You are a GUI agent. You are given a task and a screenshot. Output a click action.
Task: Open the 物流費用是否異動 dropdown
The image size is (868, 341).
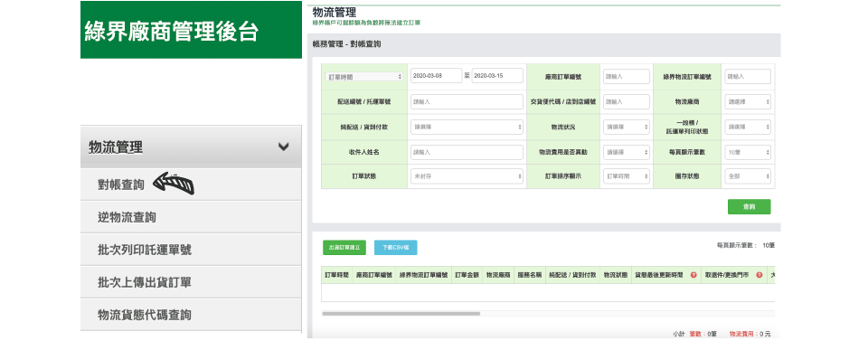click(626, 152)
